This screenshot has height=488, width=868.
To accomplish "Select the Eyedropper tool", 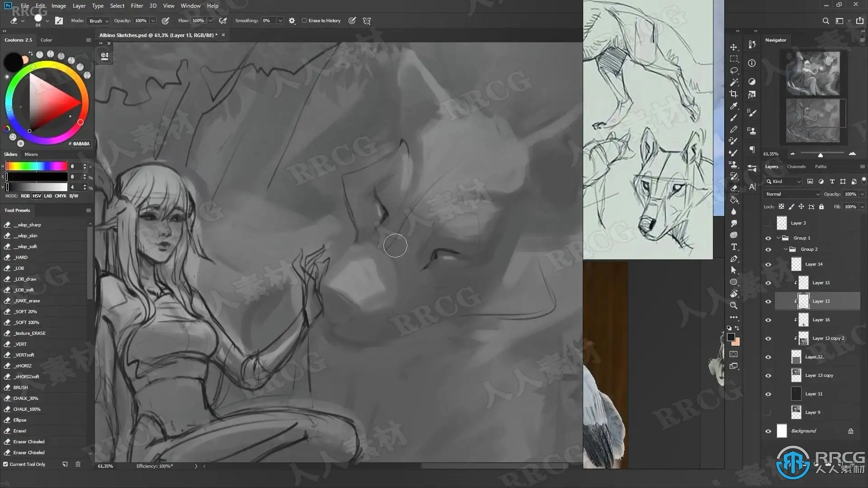I will 734,106.
